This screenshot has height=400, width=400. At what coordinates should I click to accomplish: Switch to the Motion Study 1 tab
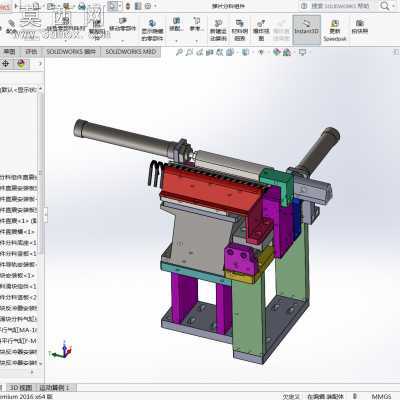[55, 388]
